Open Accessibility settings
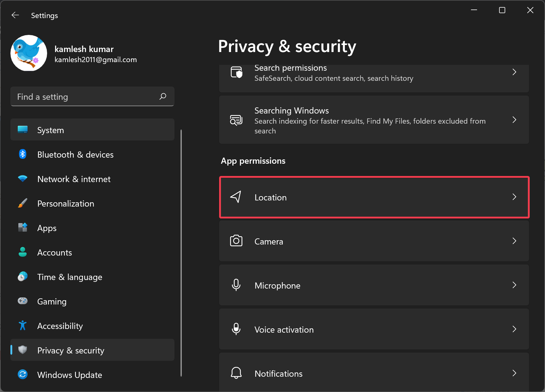Image resolution: width=545 pixels, height=392 pixels. (x=92, y=326)
